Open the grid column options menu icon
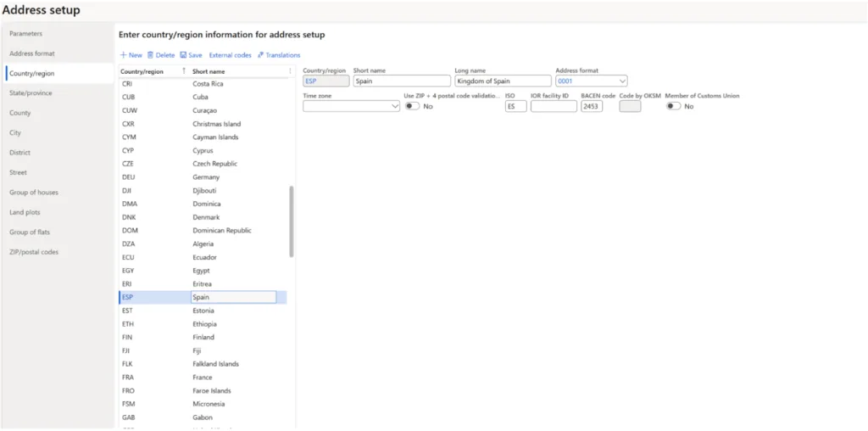The image size is (868, 431). point(290,71)
